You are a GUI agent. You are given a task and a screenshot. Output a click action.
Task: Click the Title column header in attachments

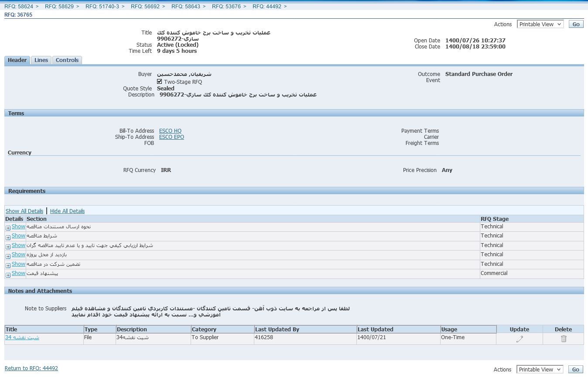pos(44,330)
